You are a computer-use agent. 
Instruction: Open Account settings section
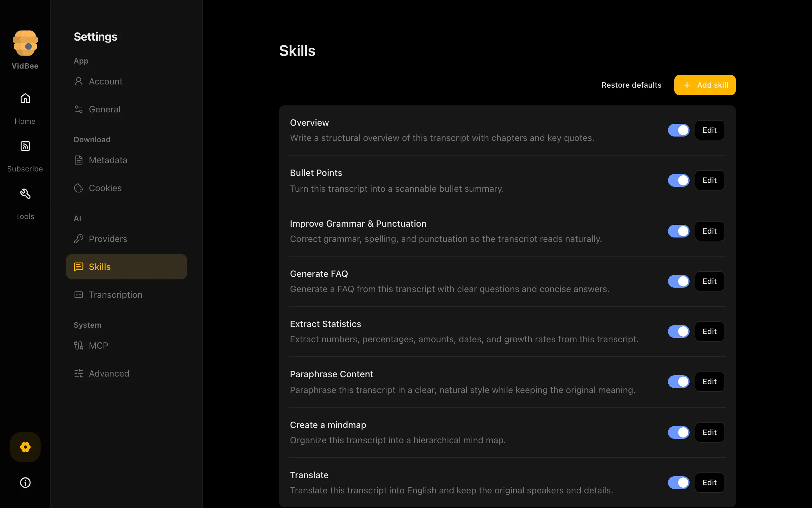coord(126,81)
